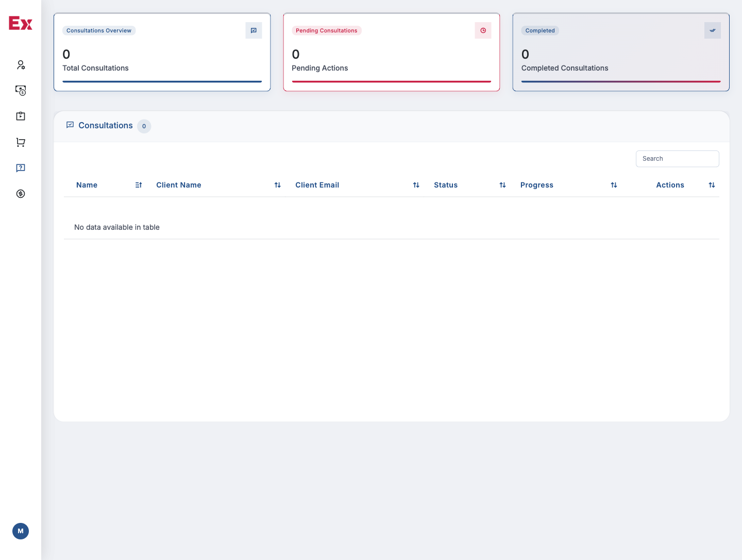Viewport: 742px width, 560px height.
Task: Click the Consultations Overview badge
Action: [x=99, y=30]
